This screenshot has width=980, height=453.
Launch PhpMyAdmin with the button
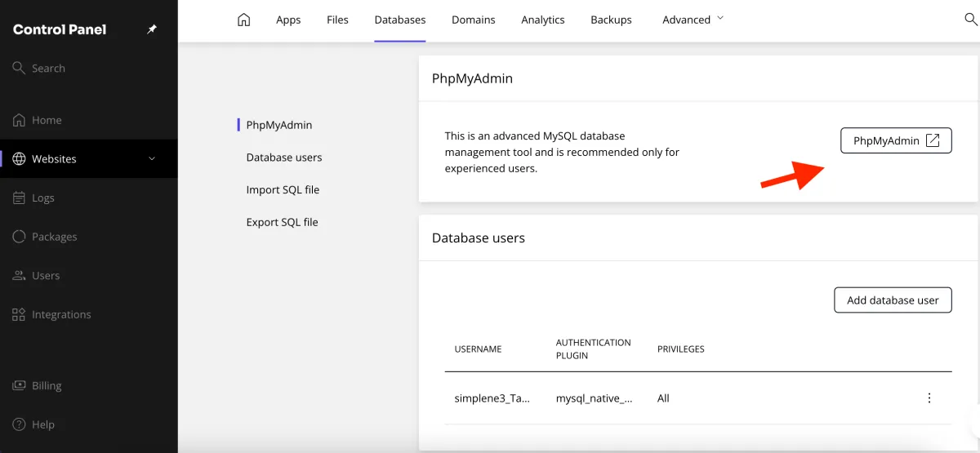(896, 140)
